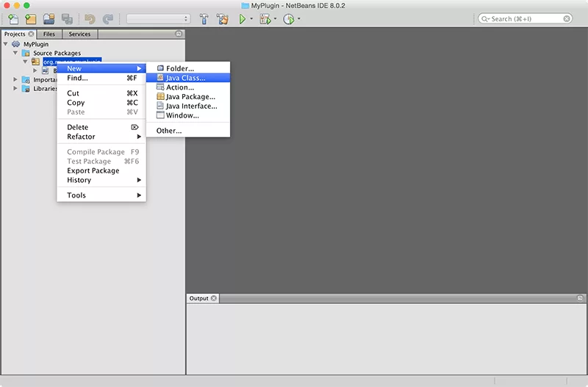Image resolution: width=588 pixels, height=387 pixels.
Task: Choose Java Interface... in New submenu
Action: (x=188, y=106)
